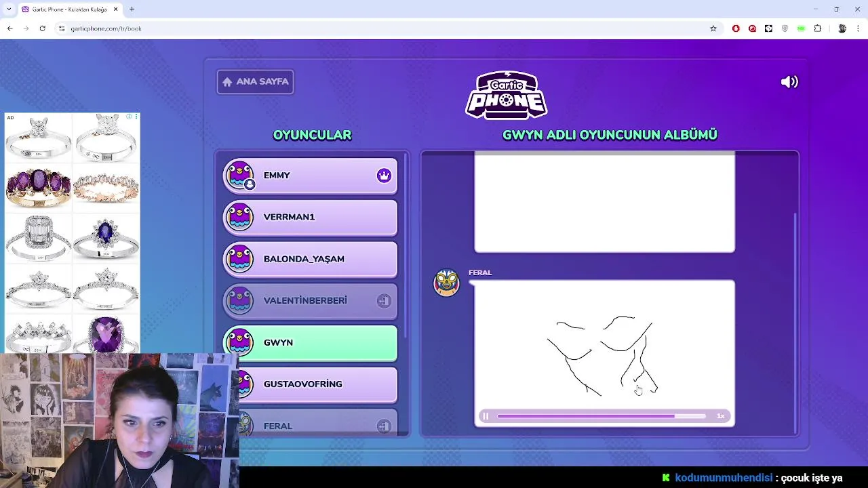The width and height of the screenshot is (868, 488).
Task: Click the 'kodumunmuhendisi' chat username
Action: pyautogui.click(x=724, y=478)
